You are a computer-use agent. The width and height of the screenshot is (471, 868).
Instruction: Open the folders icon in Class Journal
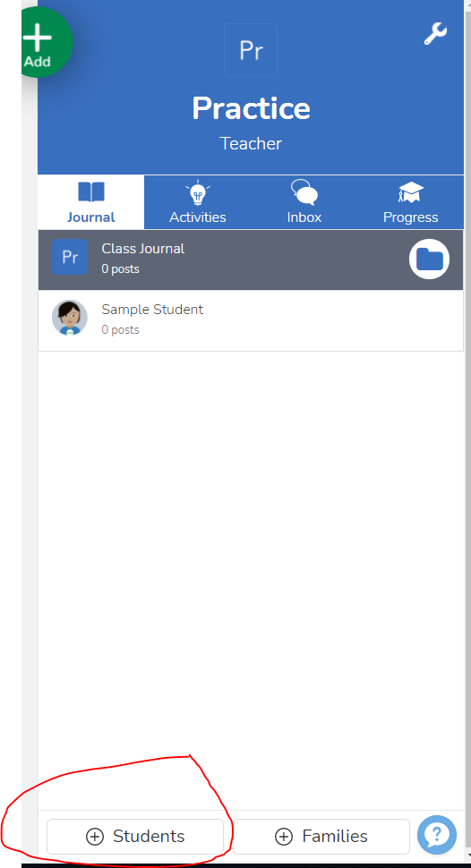click(430, 260)
